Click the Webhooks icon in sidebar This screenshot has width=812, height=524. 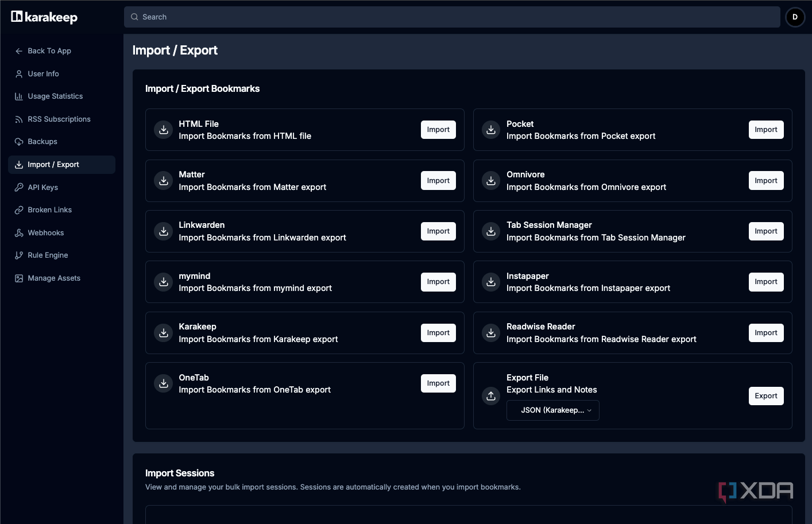(19, 233)
